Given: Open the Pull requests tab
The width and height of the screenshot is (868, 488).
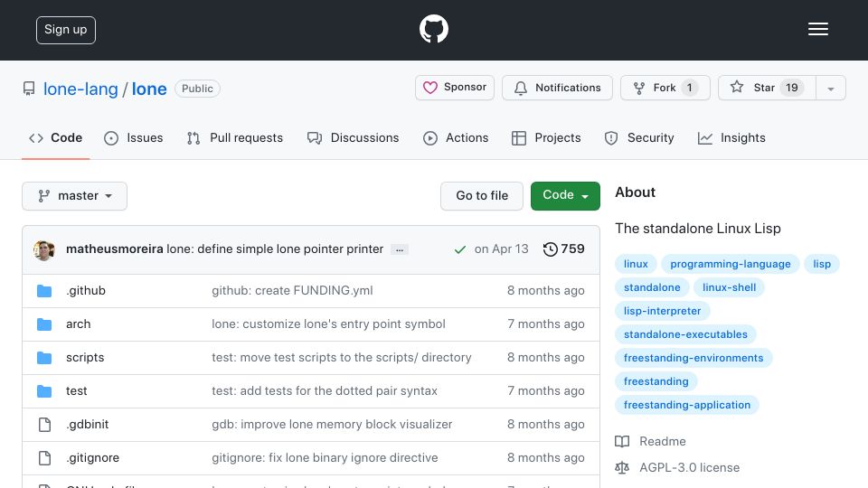Looking at the screenshot, I should pyautogui.click(x=235, y=137).
